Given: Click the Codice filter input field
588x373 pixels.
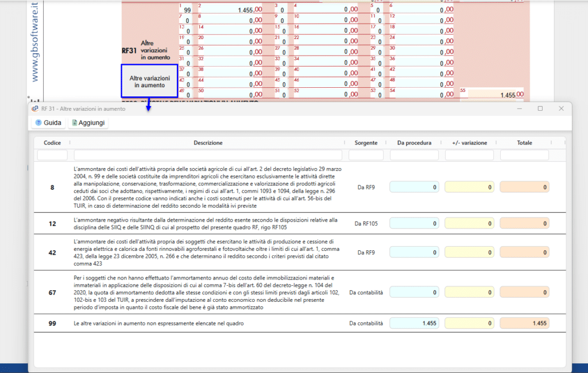Looking at the screenshot, I should 52,155.
